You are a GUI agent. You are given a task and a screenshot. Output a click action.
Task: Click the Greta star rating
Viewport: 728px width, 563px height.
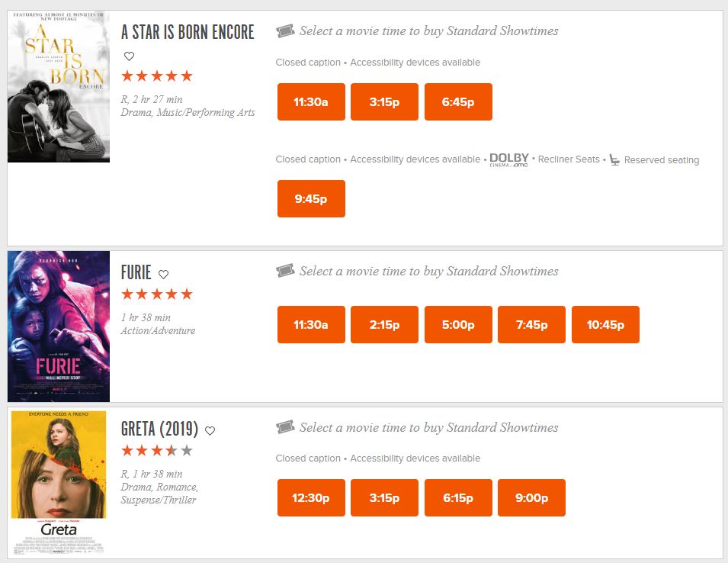coord(157,451)
